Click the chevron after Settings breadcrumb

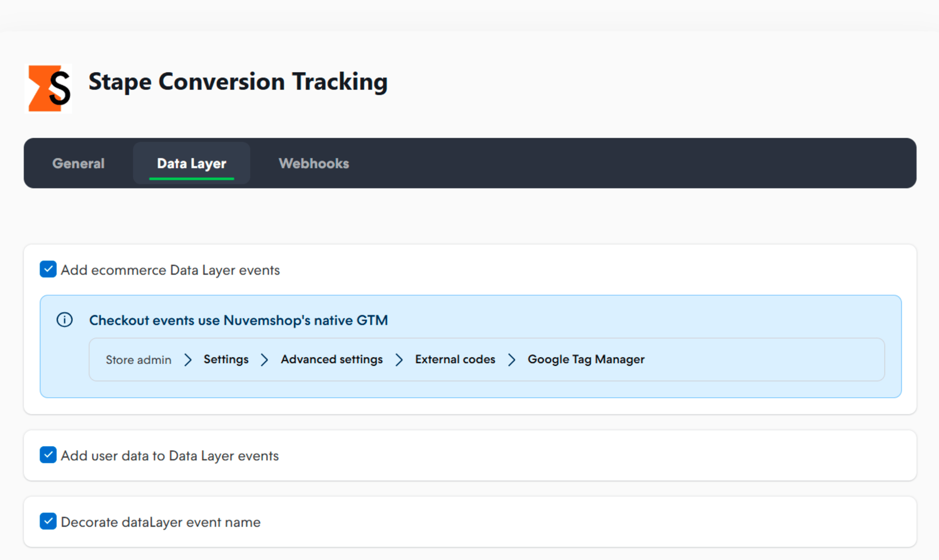tap(265, 360)
